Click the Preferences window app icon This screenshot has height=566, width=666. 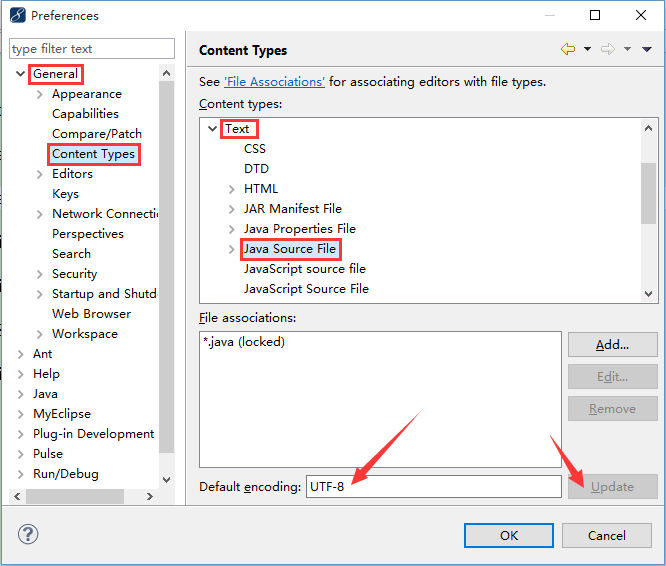(18, 15)
